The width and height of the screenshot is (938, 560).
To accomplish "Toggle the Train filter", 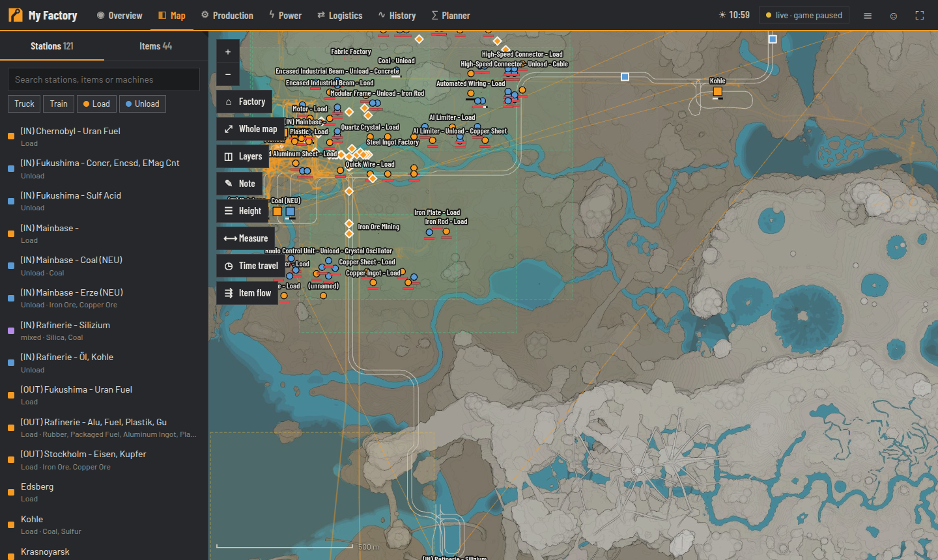I will pyautogui.click(x=59, y=104).
